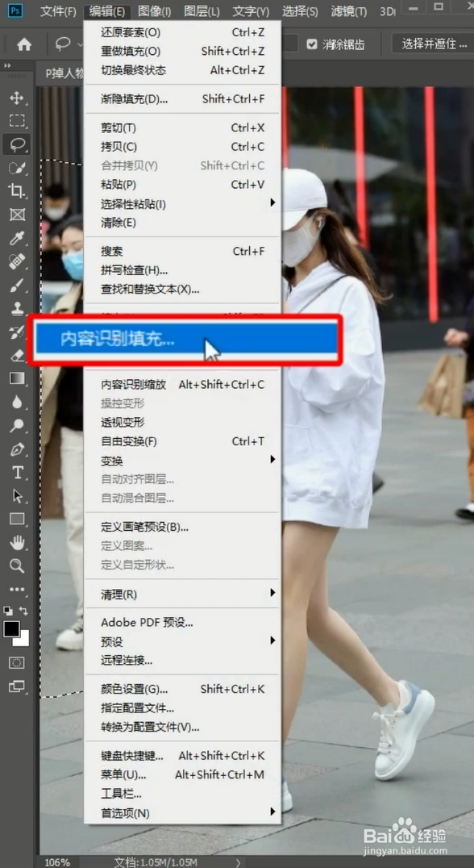Click the Photoshop Ps logo
Viewport: 474px width, 868px height.
tap(16, 11)
